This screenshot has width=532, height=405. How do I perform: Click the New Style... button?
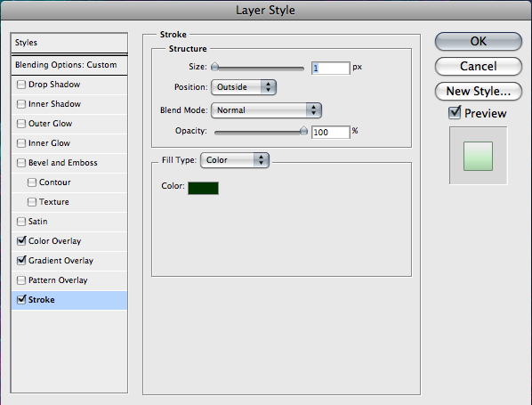tap(479, 92)
